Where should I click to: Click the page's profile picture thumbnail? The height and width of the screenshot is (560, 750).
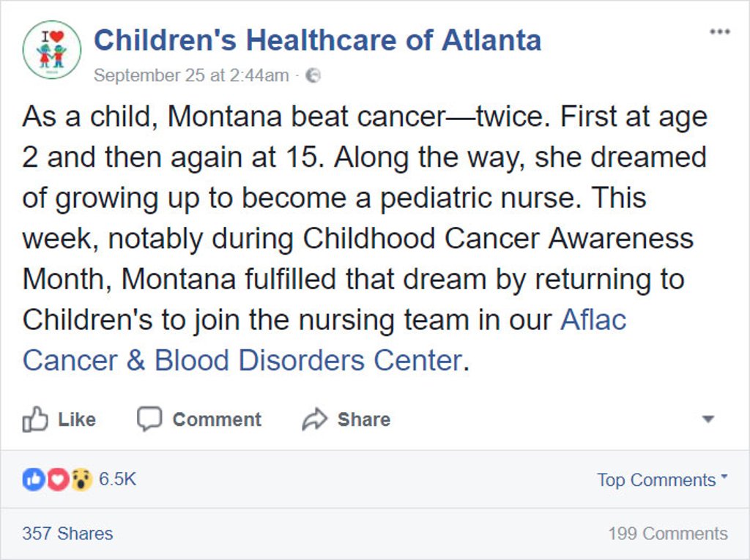point(51,50)
